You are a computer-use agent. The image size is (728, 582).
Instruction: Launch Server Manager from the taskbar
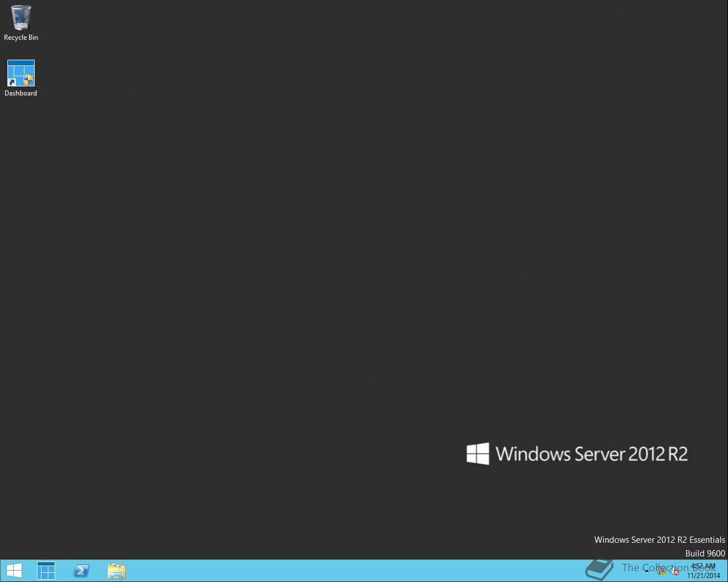point(46,571)
